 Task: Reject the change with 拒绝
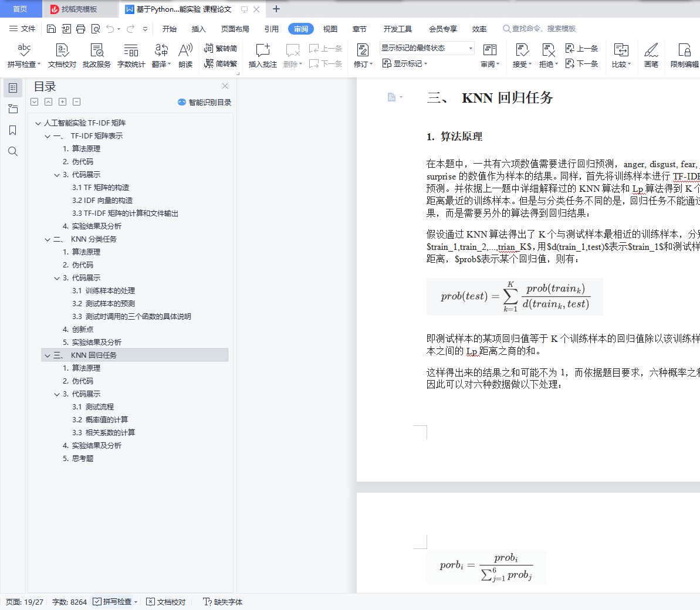pyautogui.click(x=548, y=55)
